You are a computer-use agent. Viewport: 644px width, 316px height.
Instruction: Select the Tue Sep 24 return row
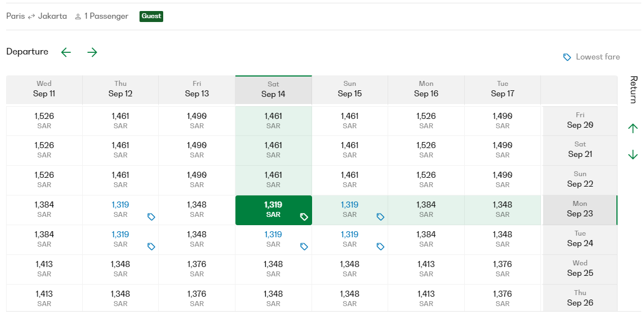click(x=580, y=239)
